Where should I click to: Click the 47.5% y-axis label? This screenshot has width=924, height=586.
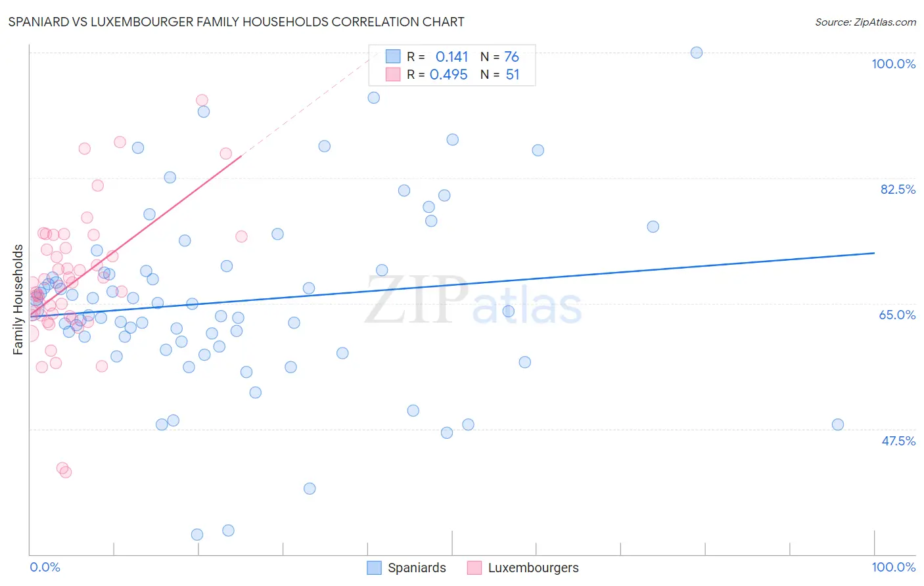(898, 441)
